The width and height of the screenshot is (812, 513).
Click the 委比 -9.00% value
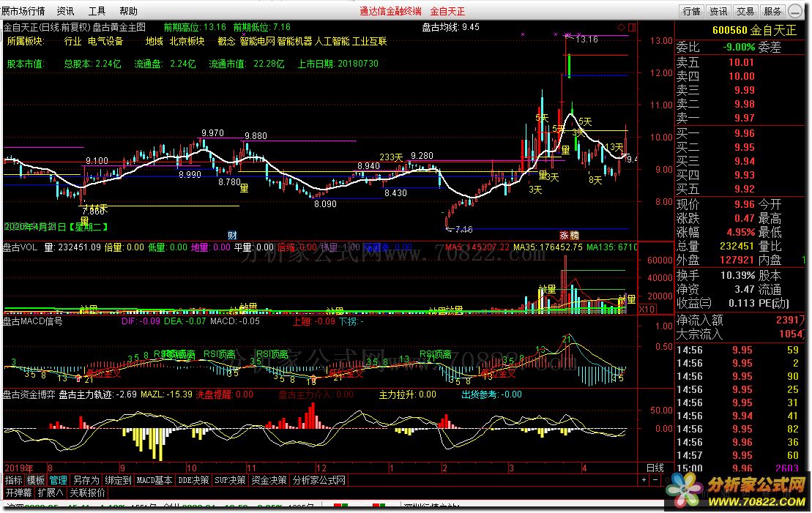click(x=739, y=47)
